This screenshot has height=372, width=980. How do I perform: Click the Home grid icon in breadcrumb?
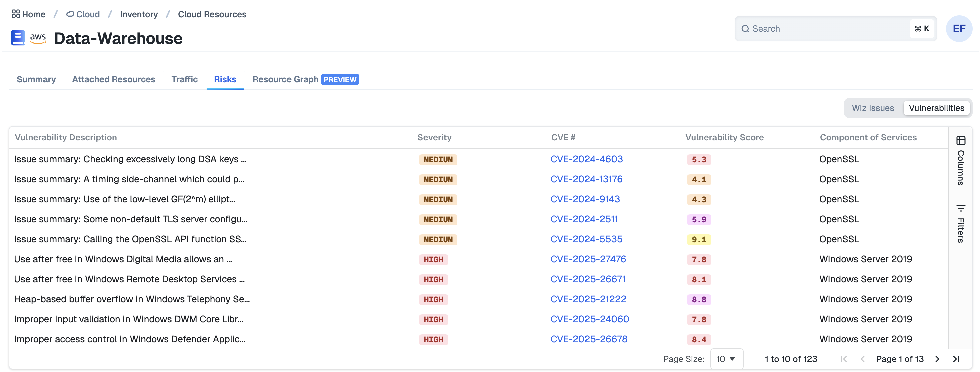[x=16, y=14]
